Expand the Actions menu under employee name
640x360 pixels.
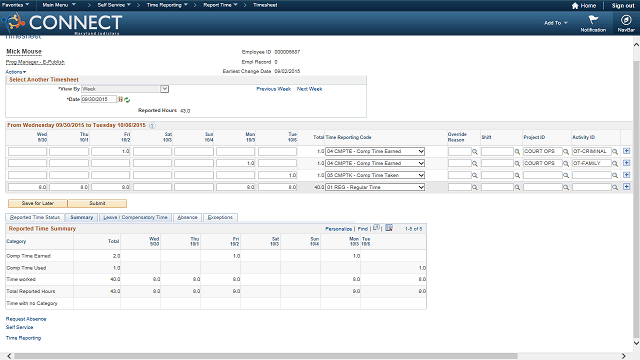click(16, 72)
